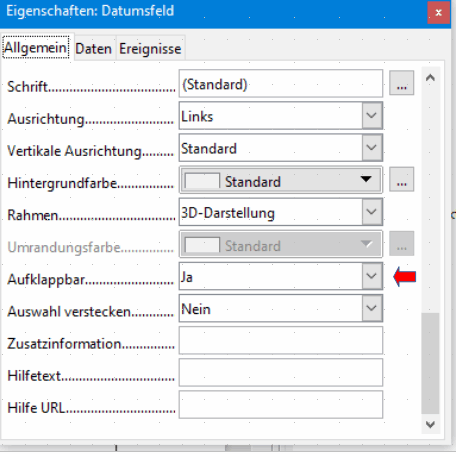Click scrollbar down arrow in properties list
Image resolution: width=456 pixels, height=454 pixels.
pyautogui.click(x=430, y=424)
